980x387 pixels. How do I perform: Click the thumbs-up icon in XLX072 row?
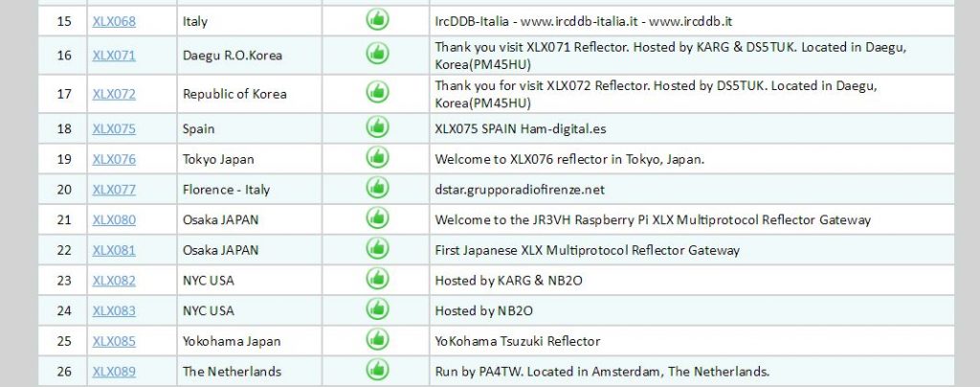pyautogui.click(x=377, y=93)
